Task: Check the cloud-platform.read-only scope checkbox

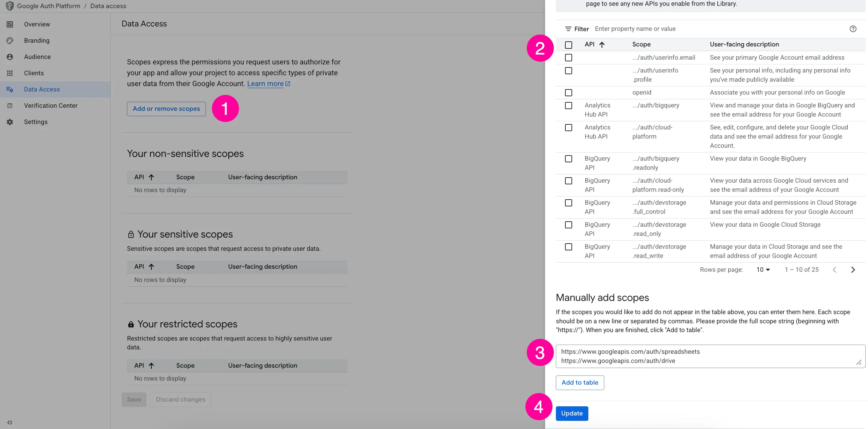Action: click(x=569, y=181)
